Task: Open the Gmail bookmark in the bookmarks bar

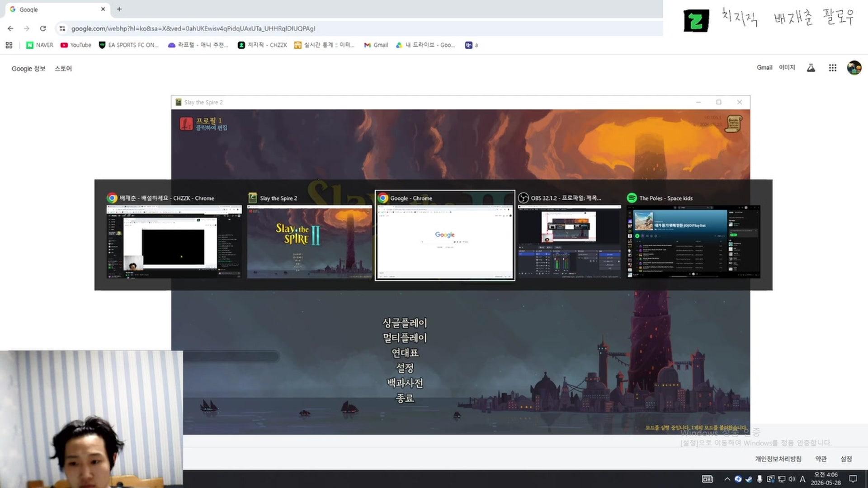Action: [376, 45]
